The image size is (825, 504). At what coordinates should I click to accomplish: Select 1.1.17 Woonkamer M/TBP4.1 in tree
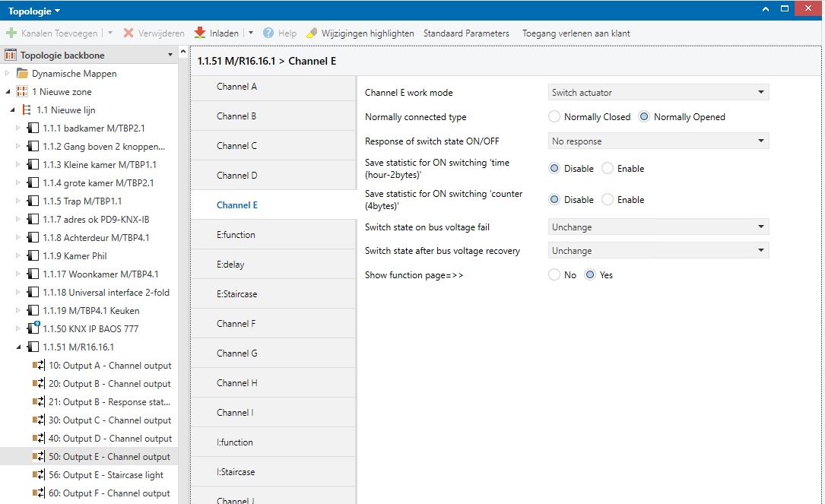click(x=100, y=274)
